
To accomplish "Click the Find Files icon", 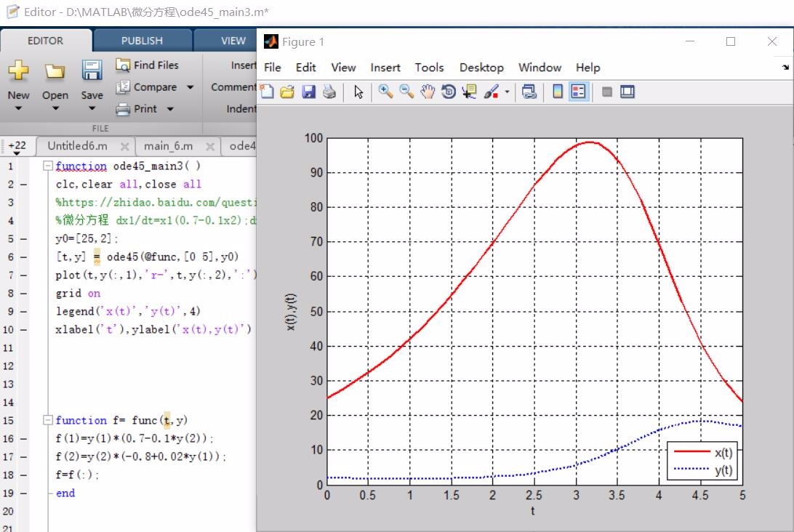I will [124, 65].
